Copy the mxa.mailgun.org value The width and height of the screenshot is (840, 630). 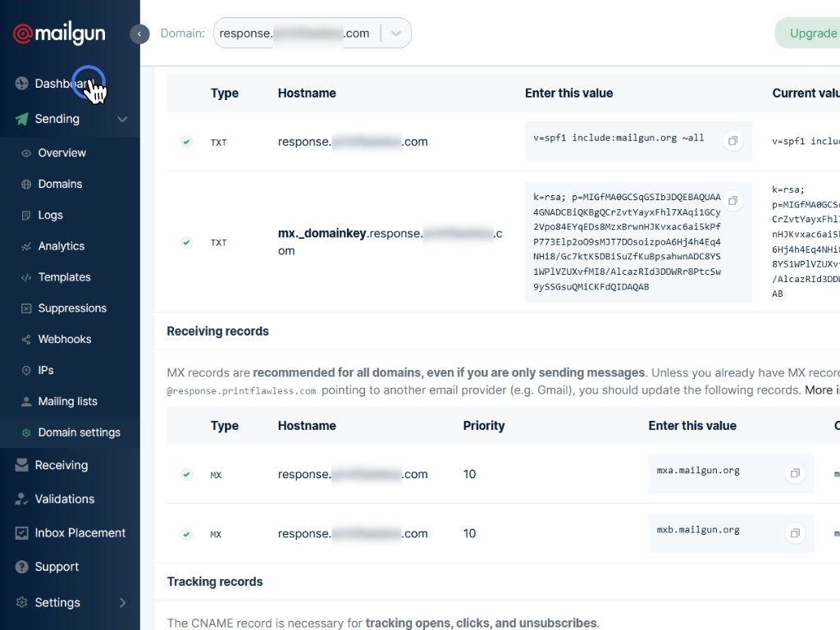pos(795,473)
